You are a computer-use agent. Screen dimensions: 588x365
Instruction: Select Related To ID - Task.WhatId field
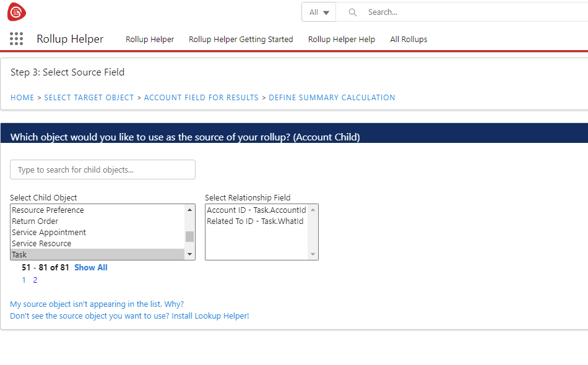256,221
